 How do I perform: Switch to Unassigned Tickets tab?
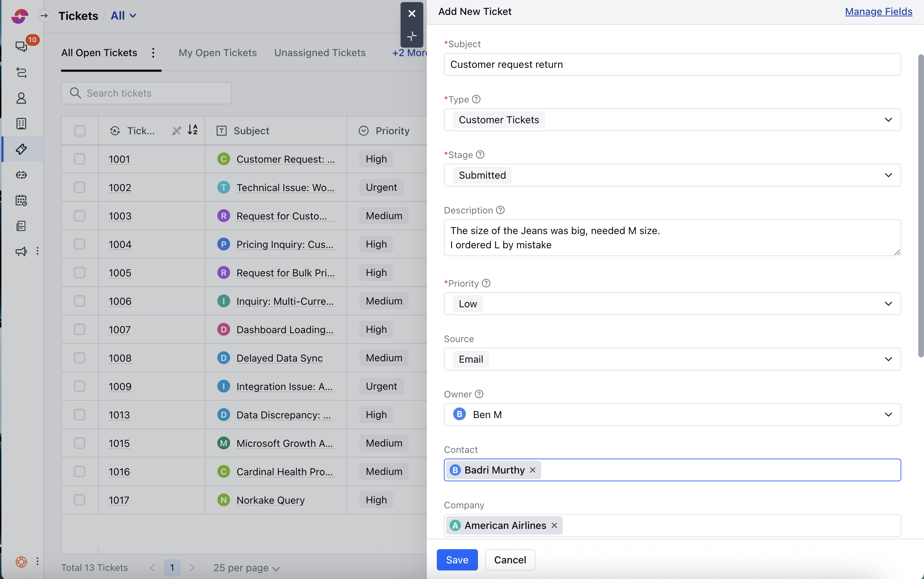point(320,53)
